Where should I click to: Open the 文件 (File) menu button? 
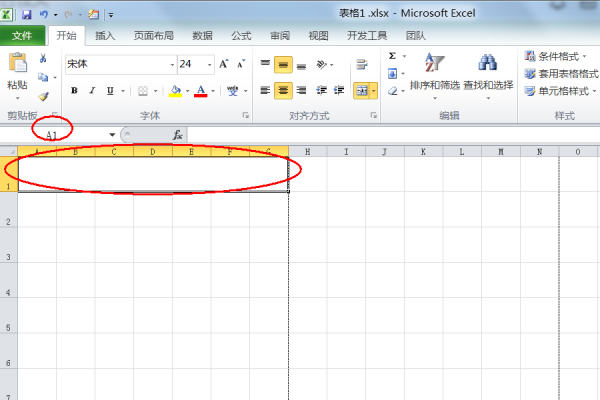22,35
